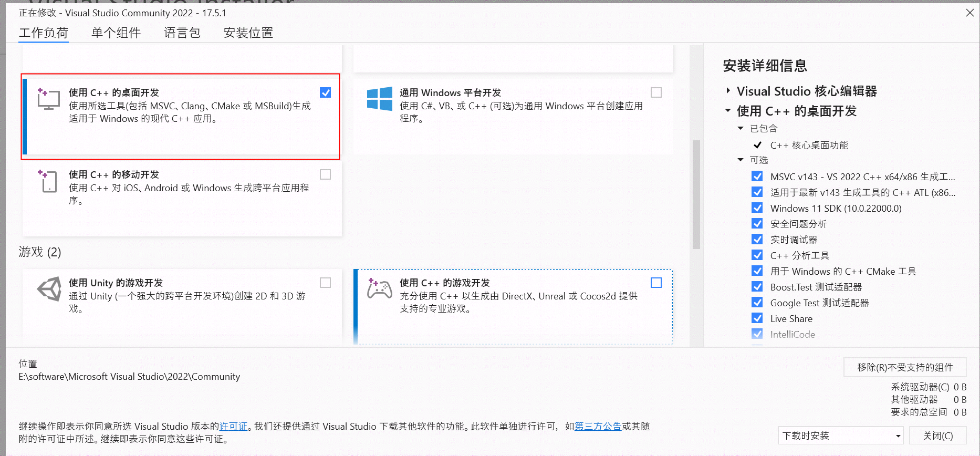Uncheck MSVC v143 build tools component
The width and height of the screenshot is (980, 456).
(757, 176)
